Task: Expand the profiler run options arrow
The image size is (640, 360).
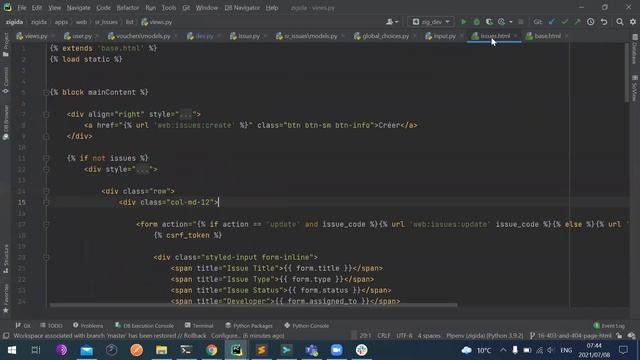Action: pyautogui.click(x=511, y=22)
